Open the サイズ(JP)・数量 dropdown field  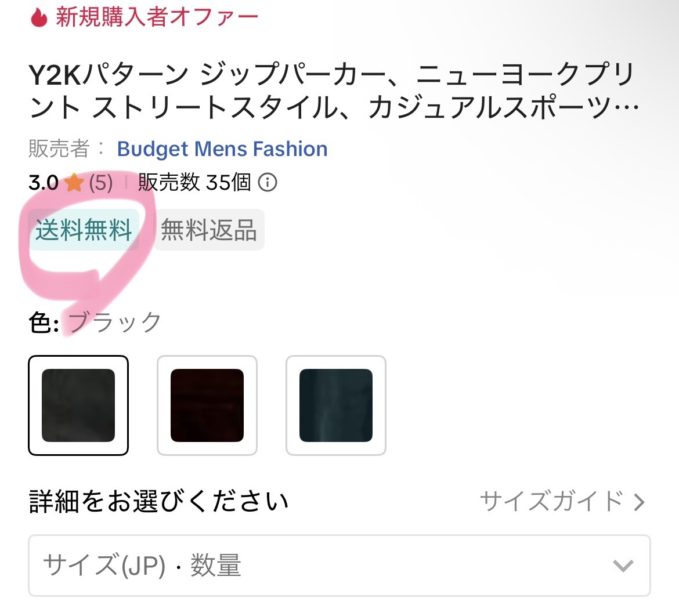(x=339, y=566)
